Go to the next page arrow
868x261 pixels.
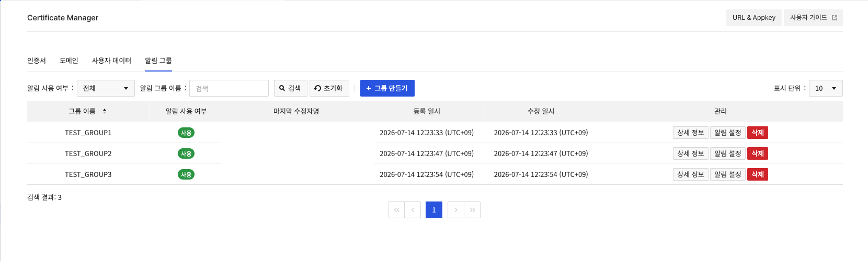point(456,210)
